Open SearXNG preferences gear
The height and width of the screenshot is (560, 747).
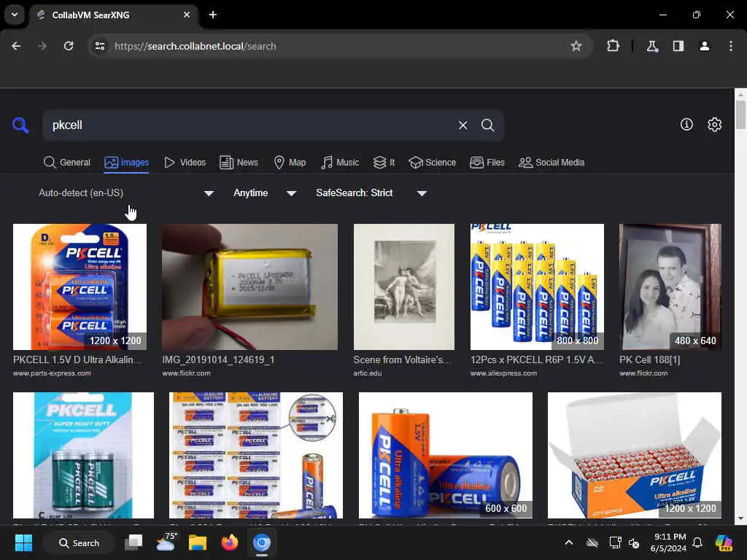coord(714,124)
